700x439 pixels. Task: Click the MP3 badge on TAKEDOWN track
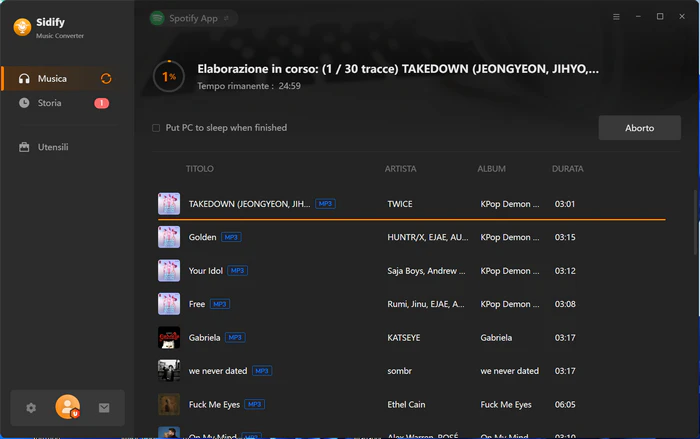pos(325,204)
